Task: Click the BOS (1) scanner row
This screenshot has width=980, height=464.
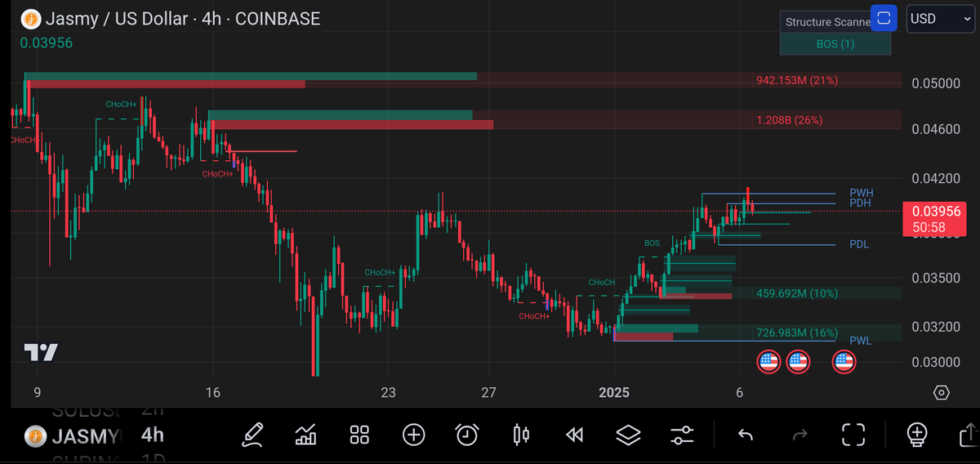Action: pos(835,43)
